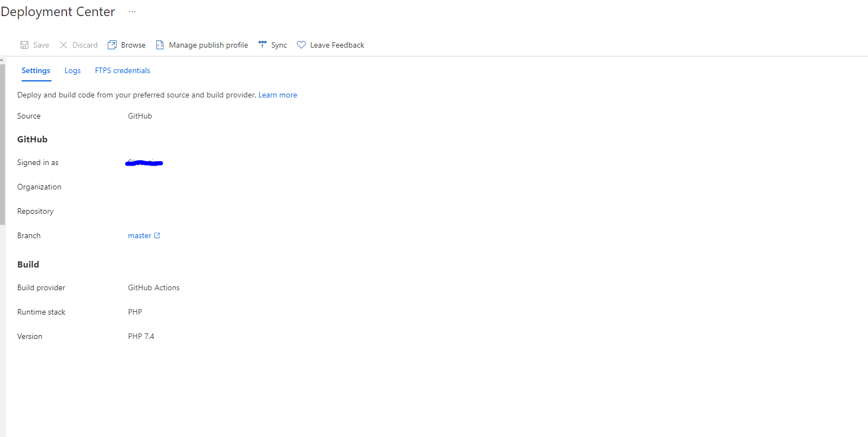Click the Deployment Center page title
Viewport: 868px width, 437px height.
point(58,12)
